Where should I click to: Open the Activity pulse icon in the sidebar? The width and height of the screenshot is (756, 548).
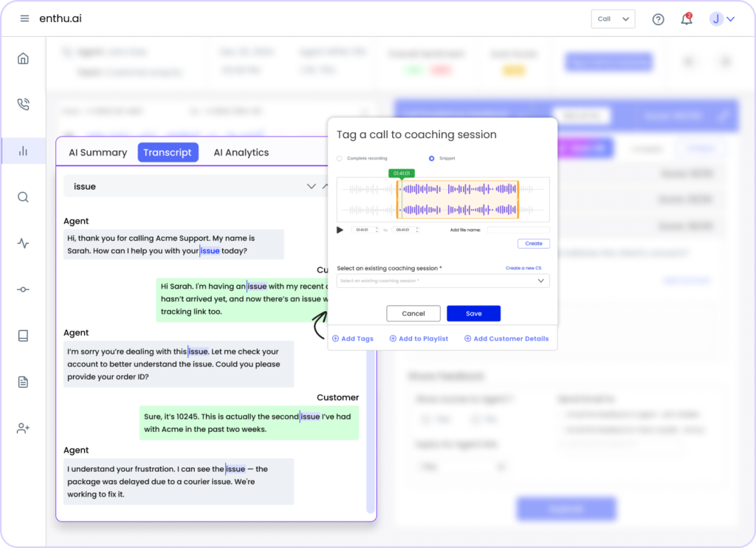23,243
